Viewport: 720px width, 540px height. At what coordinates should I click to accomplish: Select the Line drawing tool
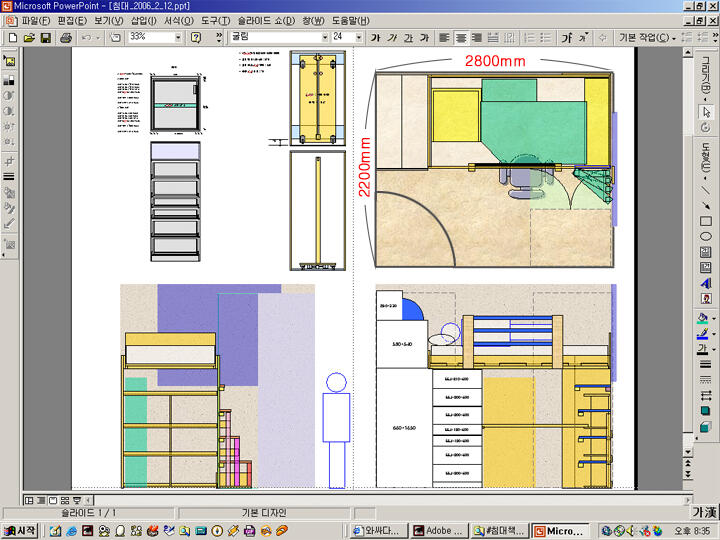point(705,189)
